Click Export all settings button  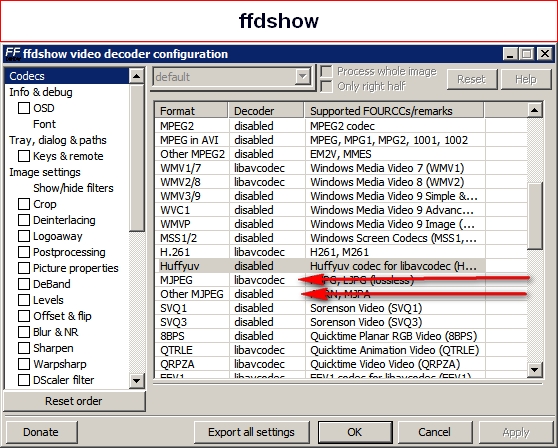pyautogui.click(x=251, y=432)
